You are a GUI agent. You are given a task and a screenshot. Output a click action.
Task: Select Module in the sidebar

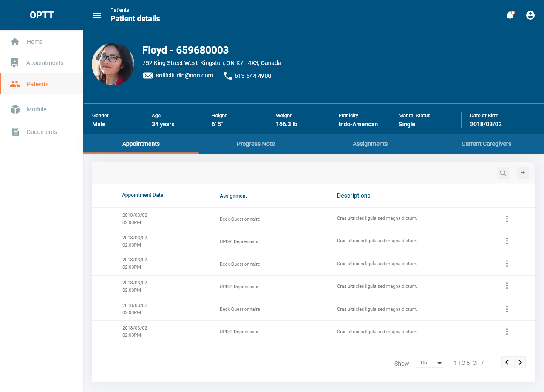[x=37, y=109]
